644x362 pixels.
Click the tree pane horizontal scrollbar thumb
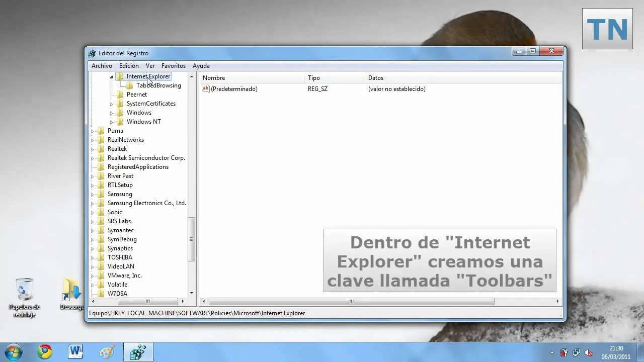click(x=147, y=302)
